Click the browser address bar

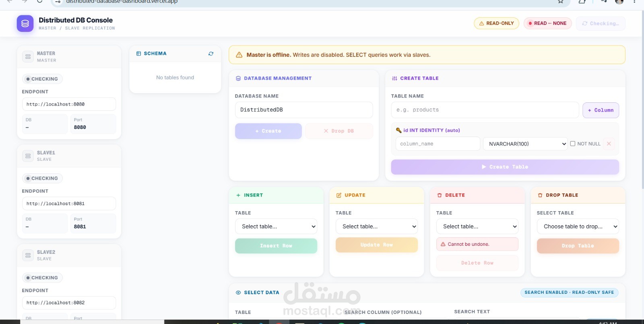coord(310,2)
